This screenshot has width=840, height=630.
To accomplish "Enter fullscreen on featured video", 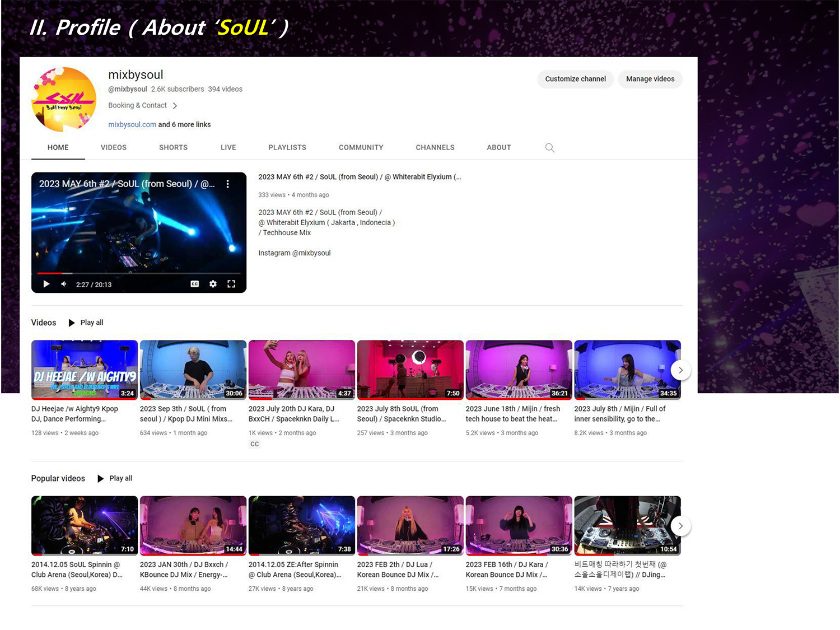I will (x=231, y=284).
